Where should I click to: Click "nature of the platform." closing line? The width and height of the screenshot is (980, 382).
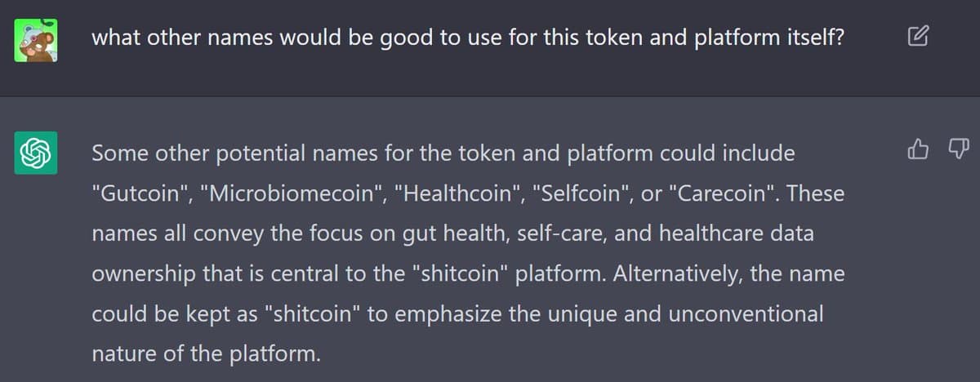point(203,354)
